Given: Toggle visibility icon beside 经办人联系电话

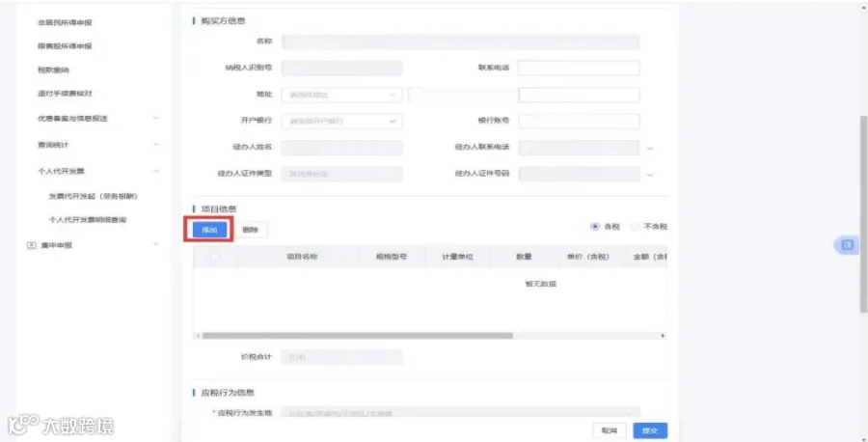Looking at the screenshot, I should (x=650, y=149).
